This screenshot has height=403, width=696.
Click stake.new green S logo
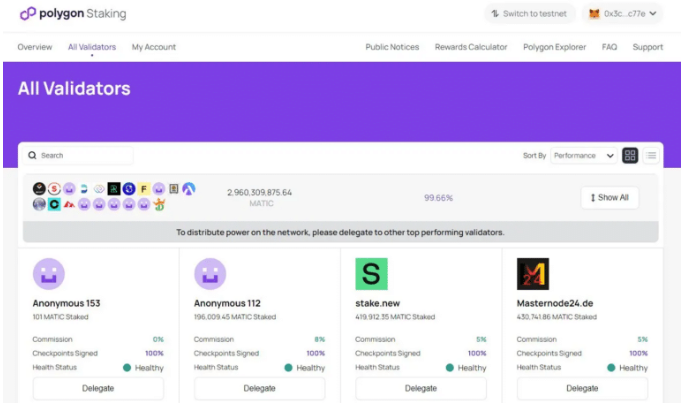372,274
